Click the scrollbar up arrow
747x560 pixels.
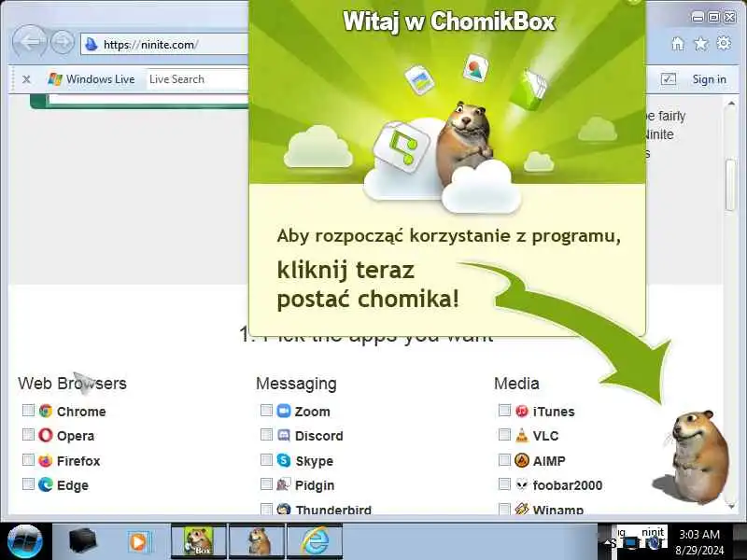[730, 104]
